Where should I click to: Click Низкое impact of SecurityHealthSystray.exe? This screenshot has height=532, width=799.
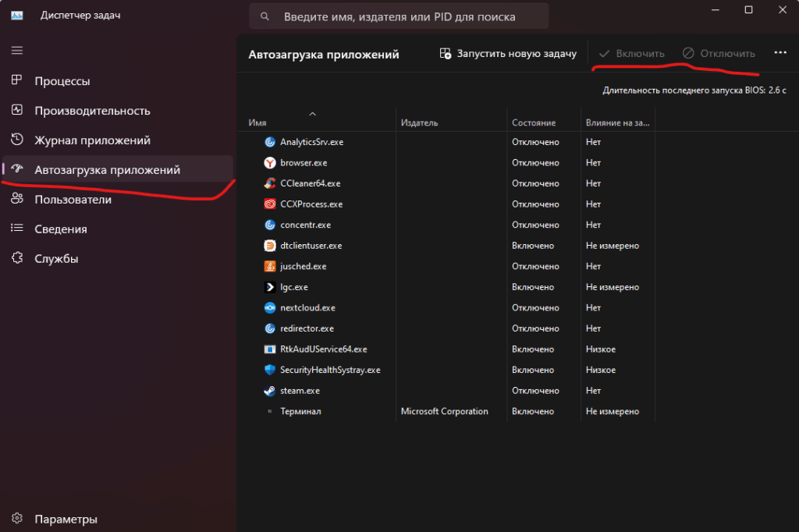pyautogui.click(x=600, y=370)
